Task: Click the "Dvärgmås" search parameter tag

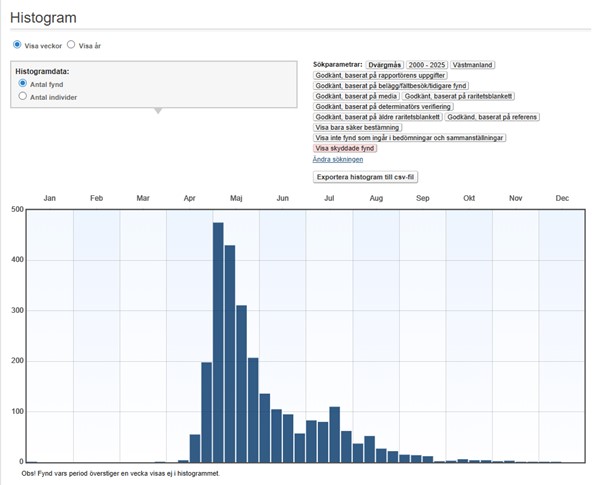Action: click(384, 64)
